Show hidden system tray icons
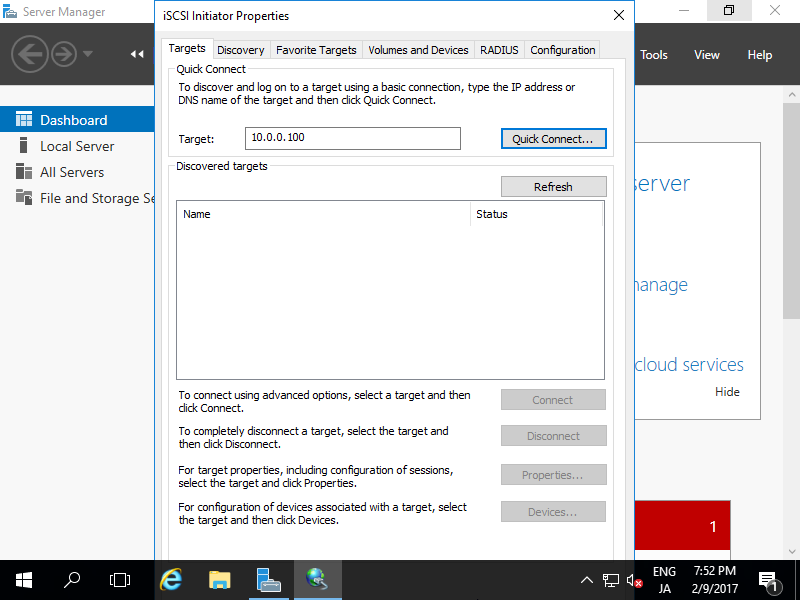This screenshot has width=800, height=600. (x=587, y=580)
